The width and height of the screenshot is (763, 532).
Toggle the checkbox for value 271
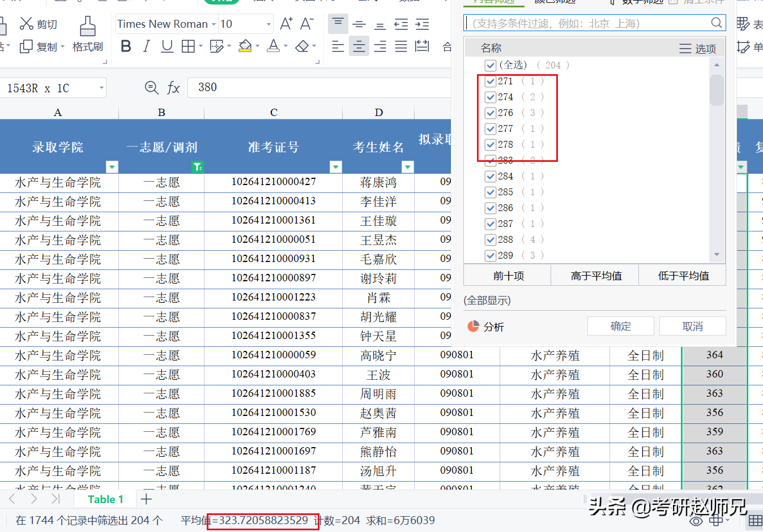tap(490, 81)
